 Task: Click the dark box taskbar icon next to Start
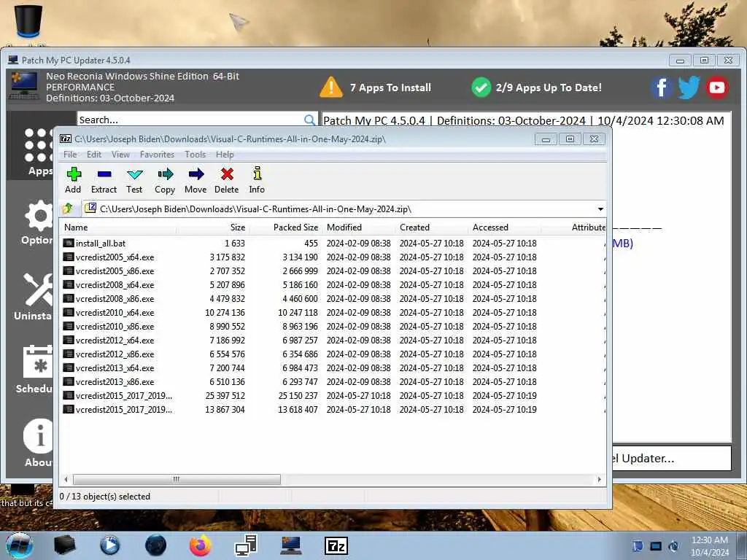coord(64,545)
